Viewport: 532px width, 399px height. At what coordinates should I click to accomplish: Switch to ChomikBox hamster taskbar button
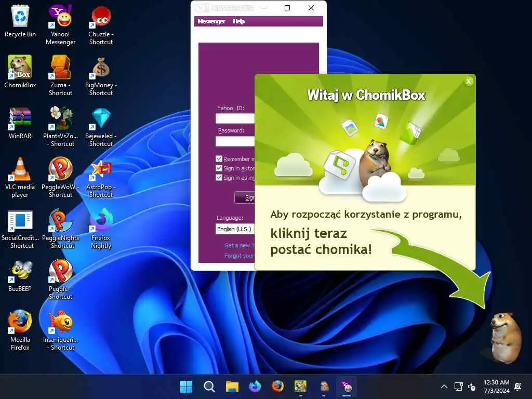[324, 387]
